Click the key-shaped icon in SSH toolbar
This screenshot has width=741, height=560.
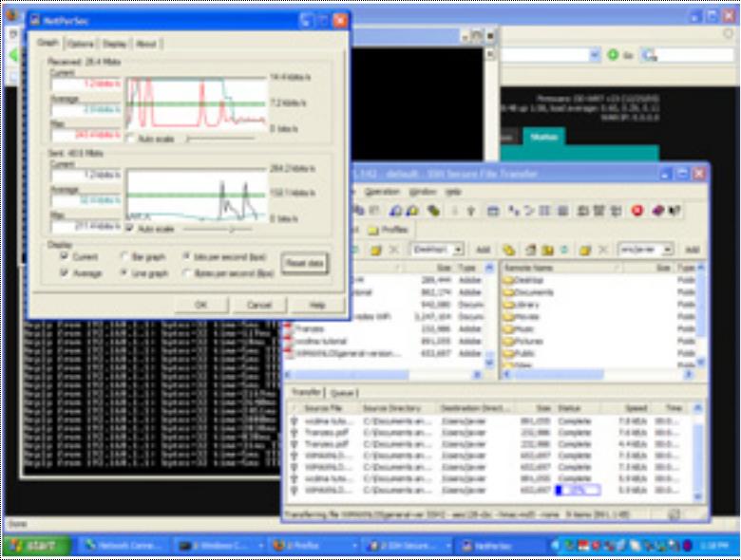pos(435,211)
